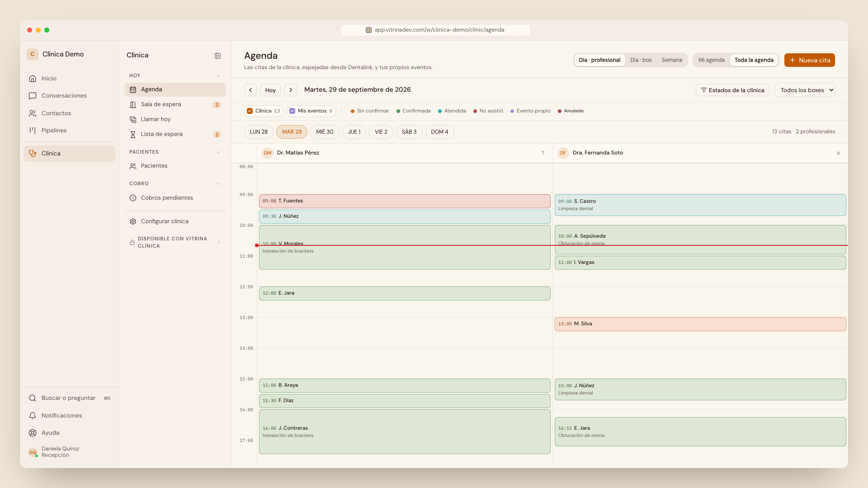Open Inicio home icon in sidebar

[33, 79]
